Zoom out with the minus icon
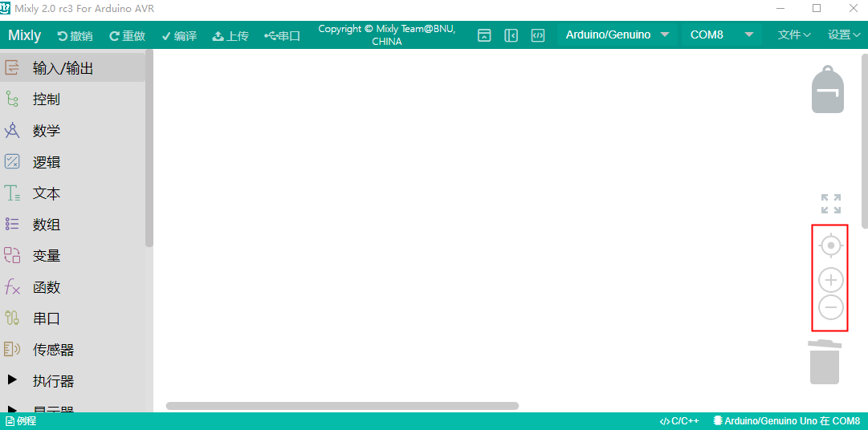Image resolution: width=868 pixels, height=430 pixels. coord(831,307)
